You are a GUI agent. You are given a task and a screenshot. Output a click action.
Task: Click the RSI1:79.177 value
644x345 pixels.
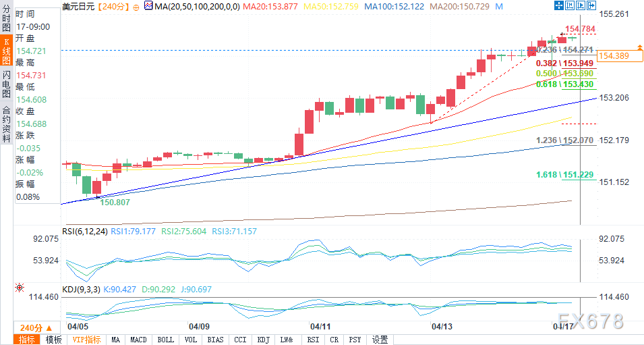(x=133, y=232)
